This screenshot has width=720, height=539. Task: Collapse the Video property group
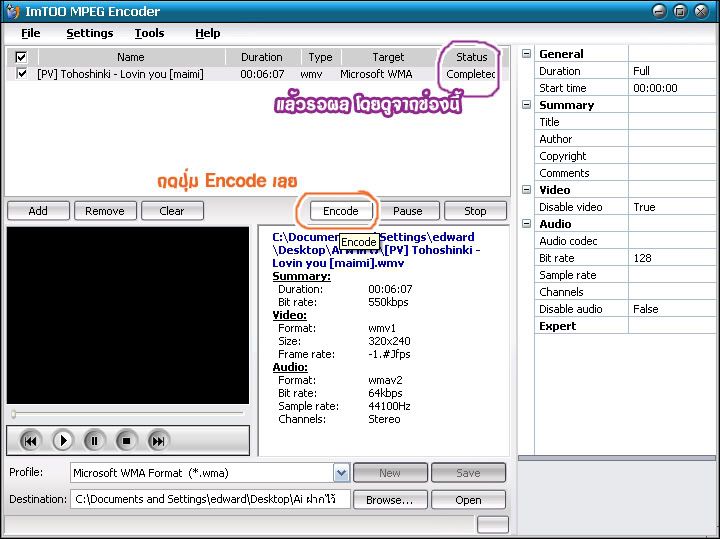526,190
